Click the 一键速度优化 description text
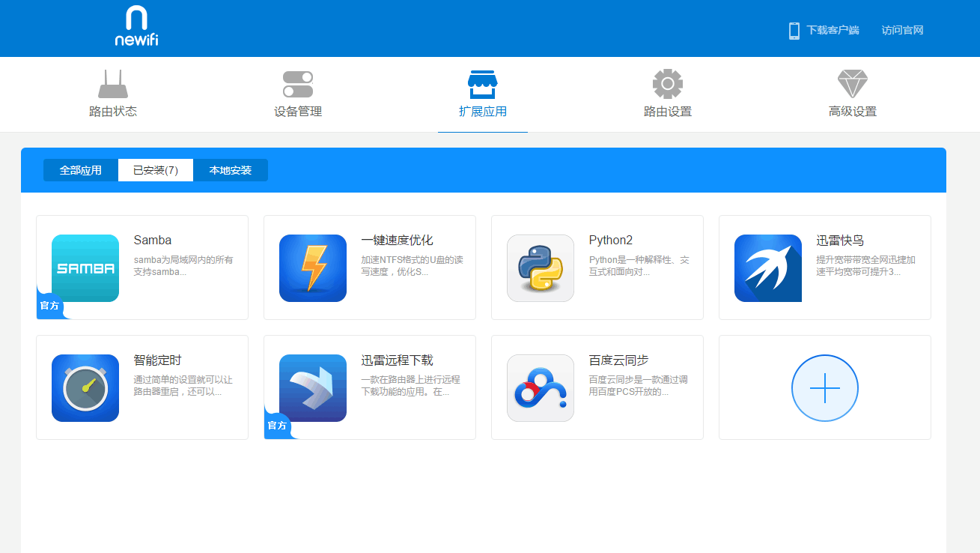 pyautogui.click(x=413, y=266)
